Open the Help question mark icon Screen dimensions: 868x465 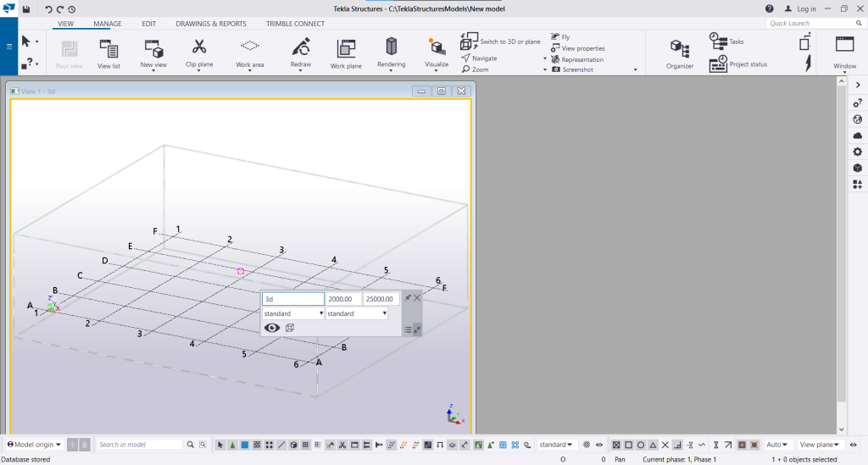(770, 8)
